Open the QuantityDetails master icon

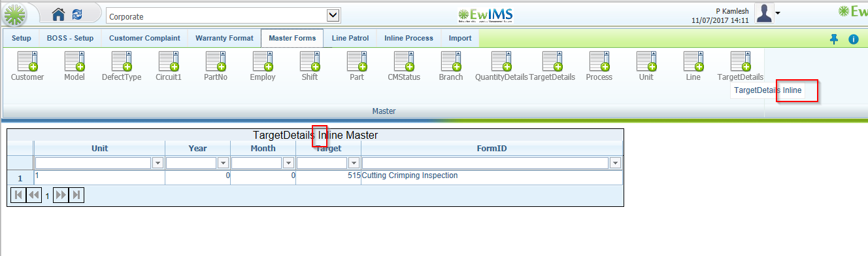501,61
